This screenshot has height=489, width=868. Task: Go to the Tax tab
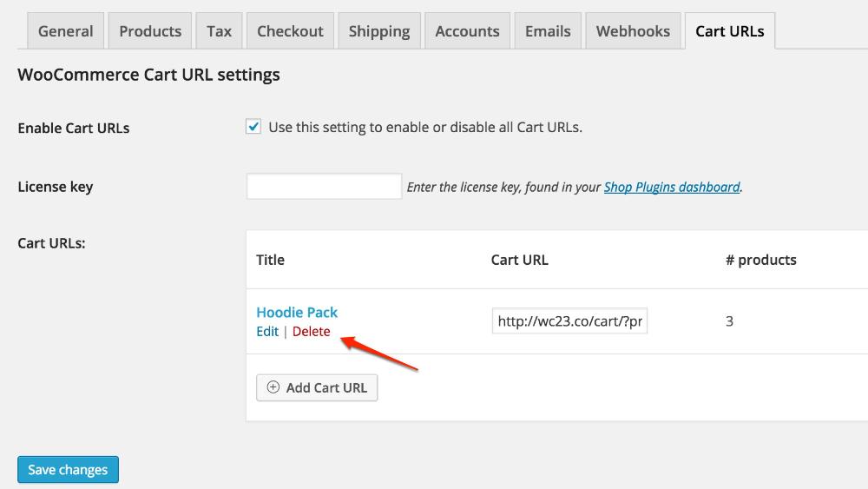pyautogui.click(x=219, y=31)
